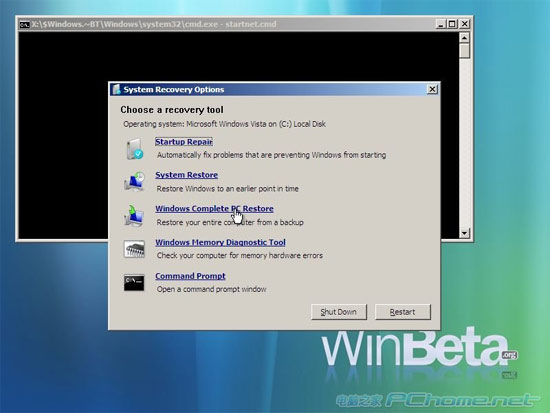Click the System Restore clock icon

click(134, 181)
